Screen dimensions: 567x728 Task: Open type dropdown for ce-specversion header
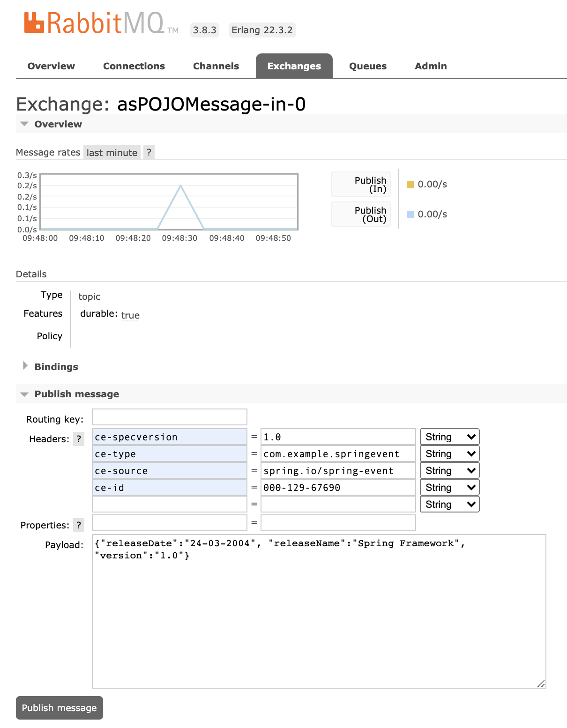click(x=450, y=437)
